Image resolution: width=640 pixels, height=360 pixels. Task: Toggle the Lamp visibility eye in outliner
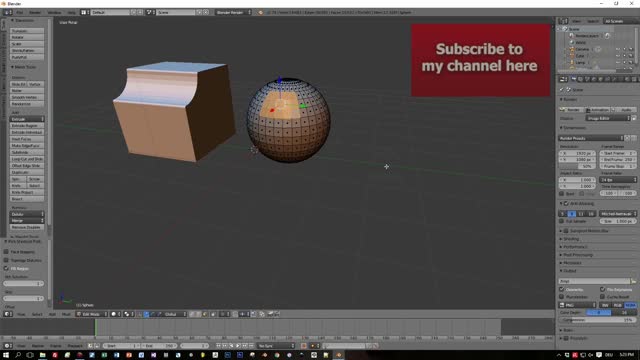click(618, 62)
